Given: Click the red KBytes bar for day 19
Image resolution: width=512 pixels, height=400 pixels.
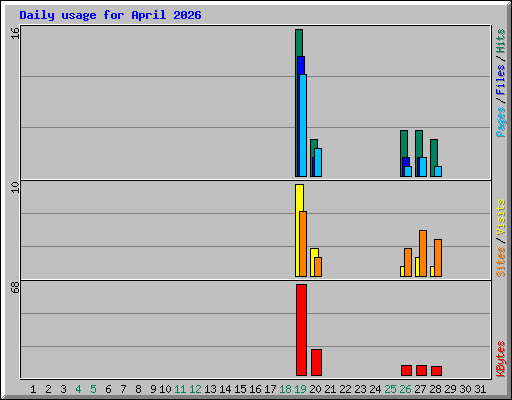Looking at the screenshot, I should pyautogui.click(x=301, y=330).
